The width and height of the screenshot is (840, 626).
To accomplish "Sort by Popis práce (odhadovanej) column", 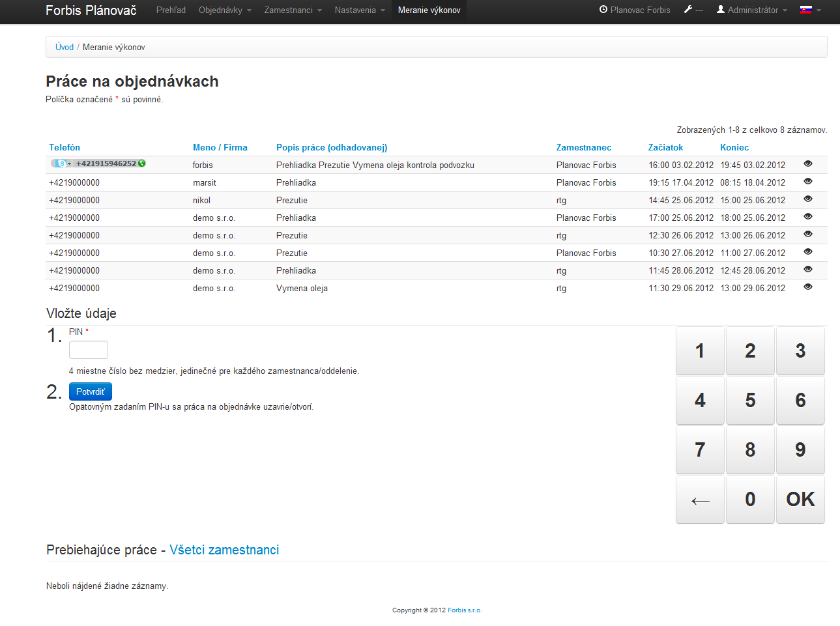I will pyautogui.click(x=332, y=147).
